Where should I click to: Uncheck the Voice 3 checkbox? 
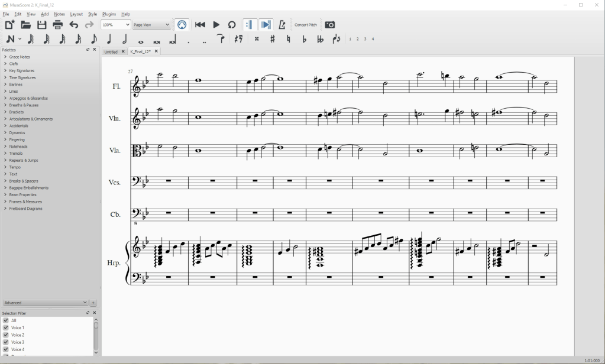coord(6,342)
